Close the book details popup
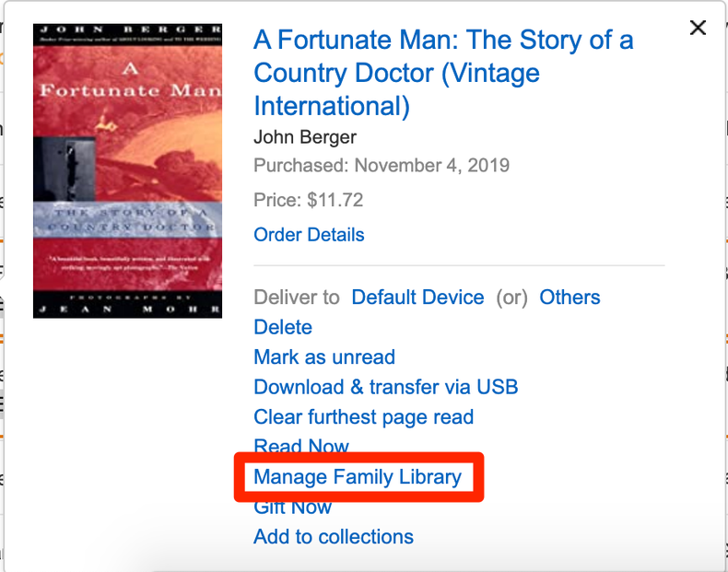728x572 pixels. 698,28
